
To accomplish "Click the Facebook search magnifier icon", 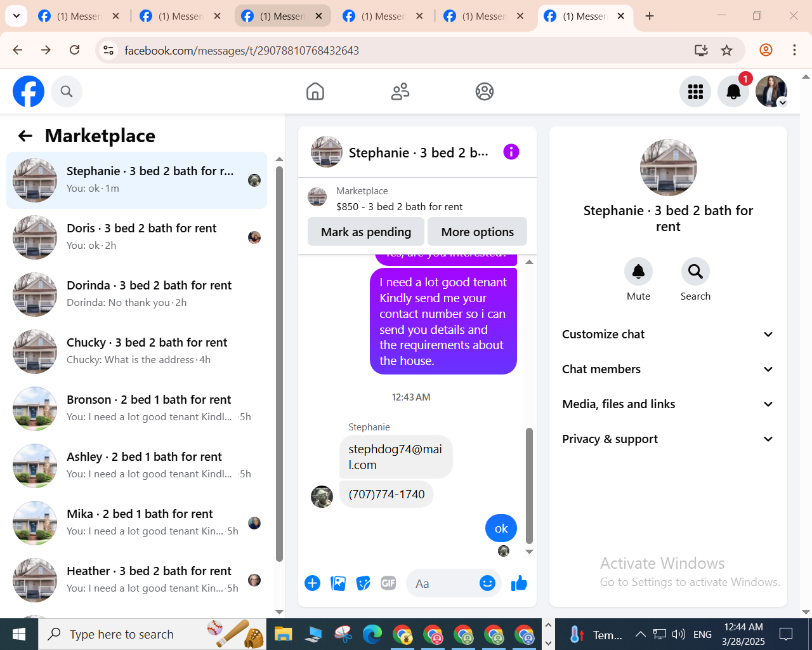I will click(67, 91).
